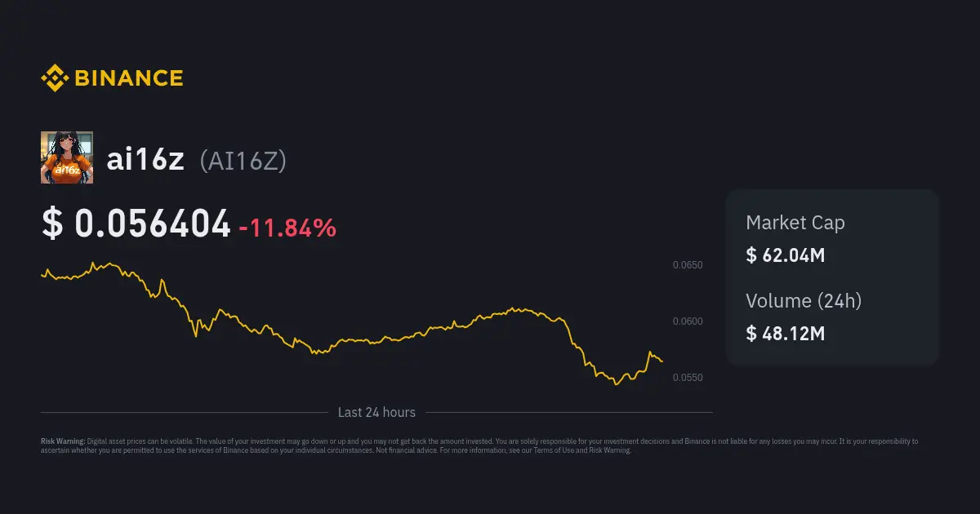This screenshot has height=514, width=980.
Task: Select the ai16z coin name heading
Action: point(145,161)
